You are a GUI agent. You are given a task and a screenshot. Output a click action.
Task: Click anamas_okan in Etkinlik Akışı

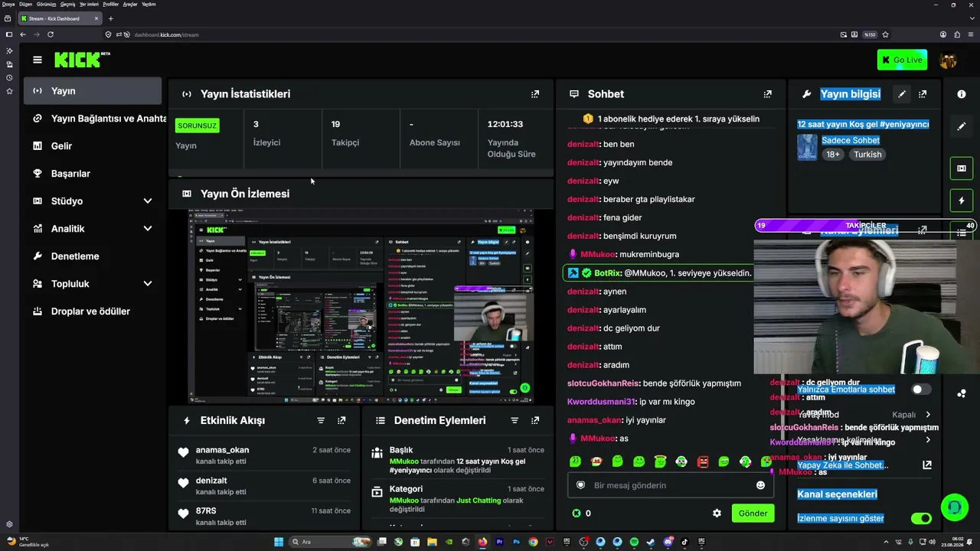point(222,450)
